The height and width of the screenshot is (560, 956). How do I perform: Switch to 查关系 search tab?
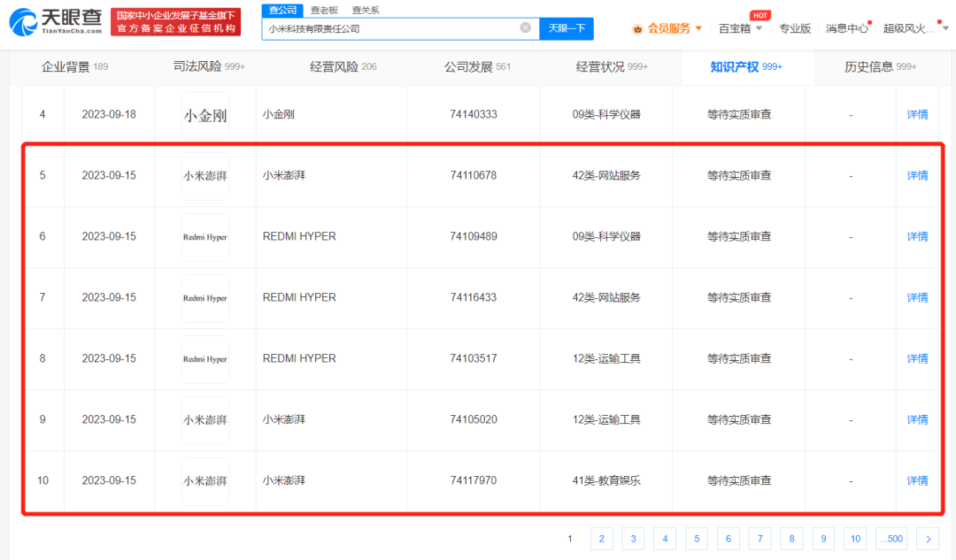[x=366, y=10]
